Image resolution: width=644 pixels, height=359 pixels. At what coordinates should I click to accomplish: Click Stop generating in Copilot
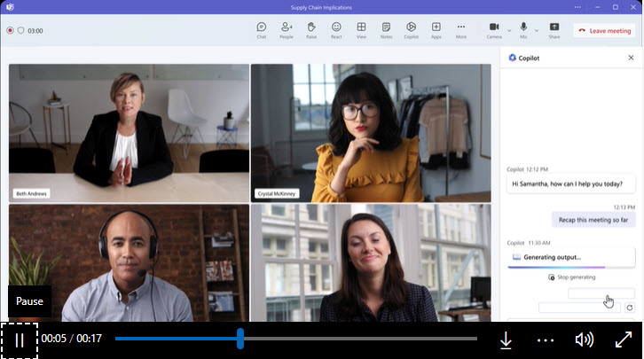572,277
